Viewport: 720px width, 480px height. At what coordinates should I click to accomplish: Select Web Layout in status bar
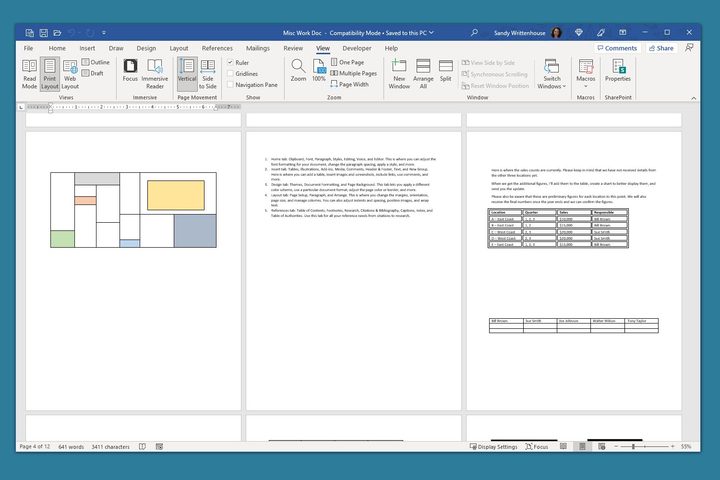[x=602, y=446]
